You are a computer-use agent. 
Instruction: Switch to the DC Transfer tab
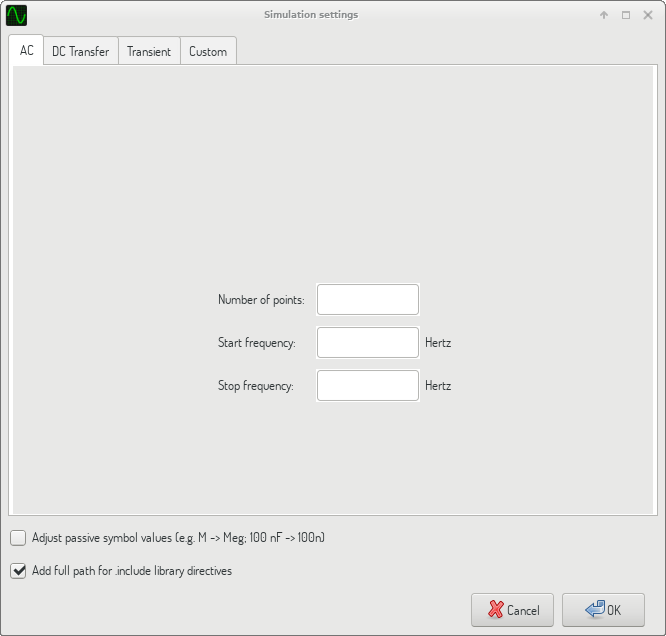81,51
